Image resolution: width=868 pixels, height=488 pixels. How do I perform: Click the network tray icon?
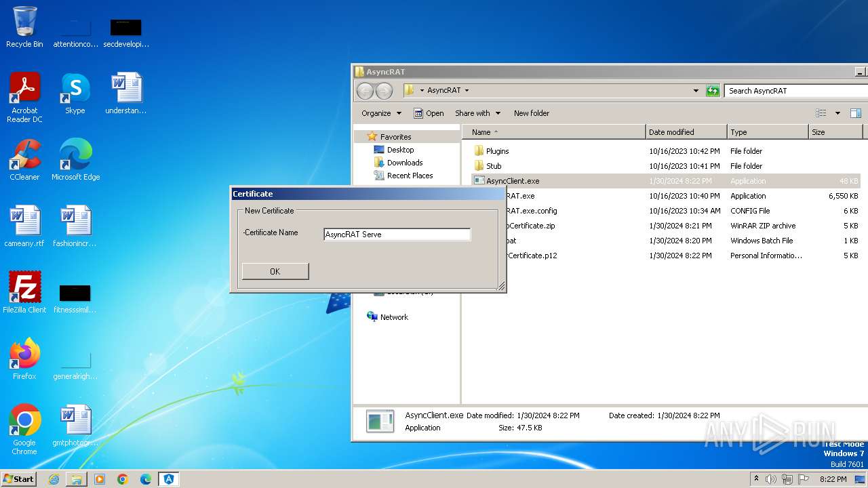(787, 479)
